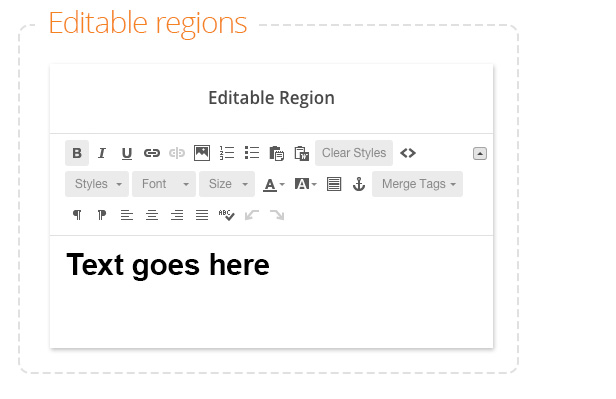Open the Styles dropdown
The image size is (616, 399).
tap(97, 184)
